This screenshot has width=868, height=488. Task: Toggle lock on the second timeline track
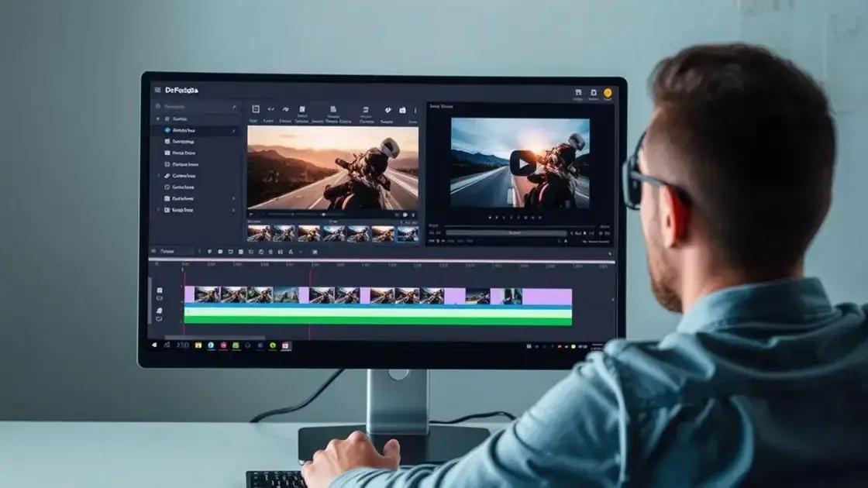pyautogui.click(x=160, y=297)
